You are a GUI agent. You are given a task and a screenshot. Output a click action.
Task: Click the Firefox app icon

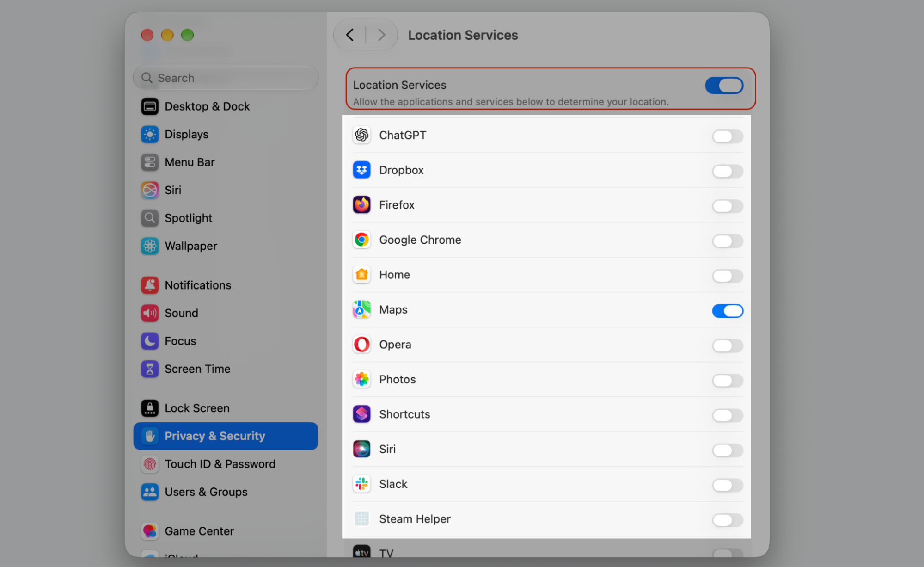[x=361, y=205]
